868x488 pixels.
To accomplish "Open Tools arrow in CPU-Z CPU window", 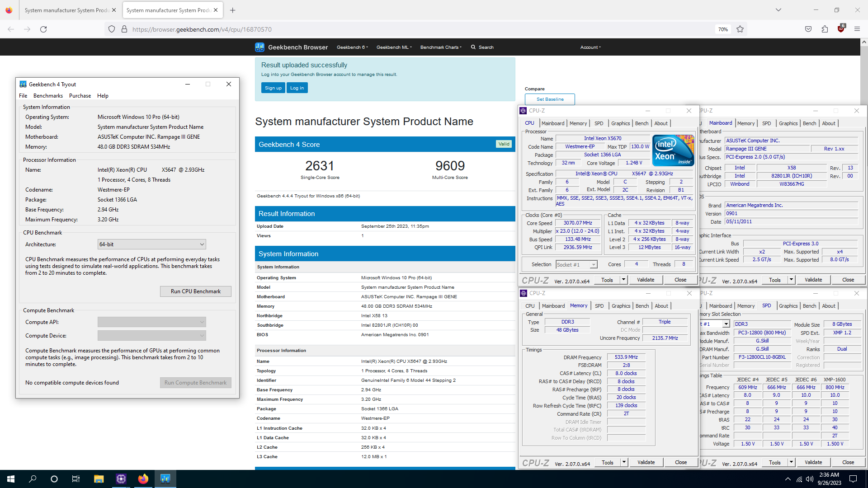I will (x=623, y=280).
